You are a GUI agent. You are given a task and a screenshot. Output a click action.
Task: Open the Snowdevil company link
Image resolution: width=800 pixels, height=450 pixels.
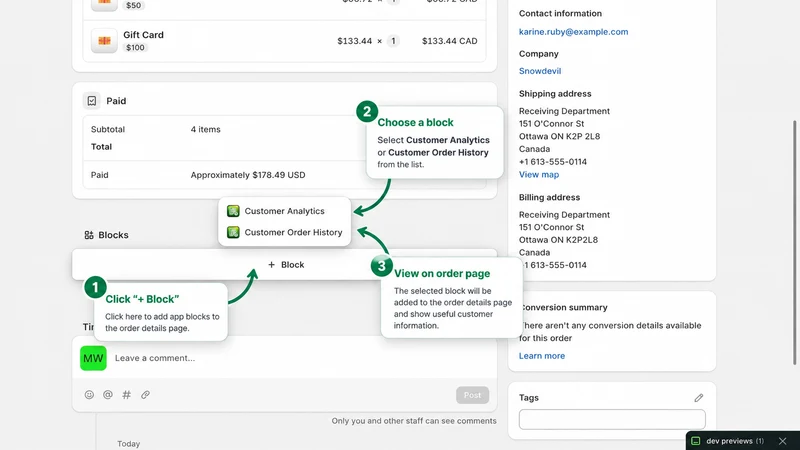(x=540, y=71)
